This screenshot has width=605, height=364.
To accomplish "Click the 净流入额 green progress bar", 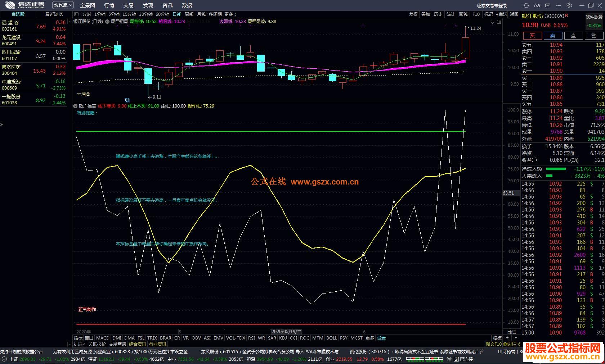I will 556,169.
